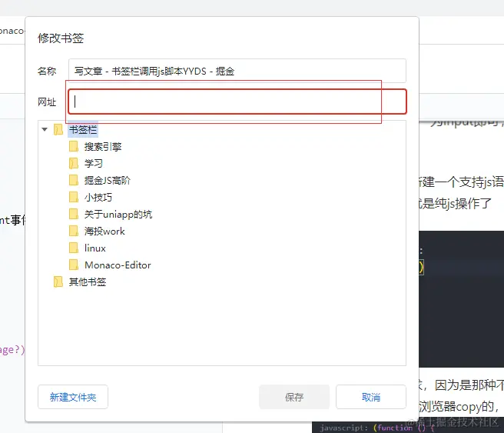Select the 书签栏 folder row
The width and height of the screenshot is (504, 433).
click(x=83, y=130)
